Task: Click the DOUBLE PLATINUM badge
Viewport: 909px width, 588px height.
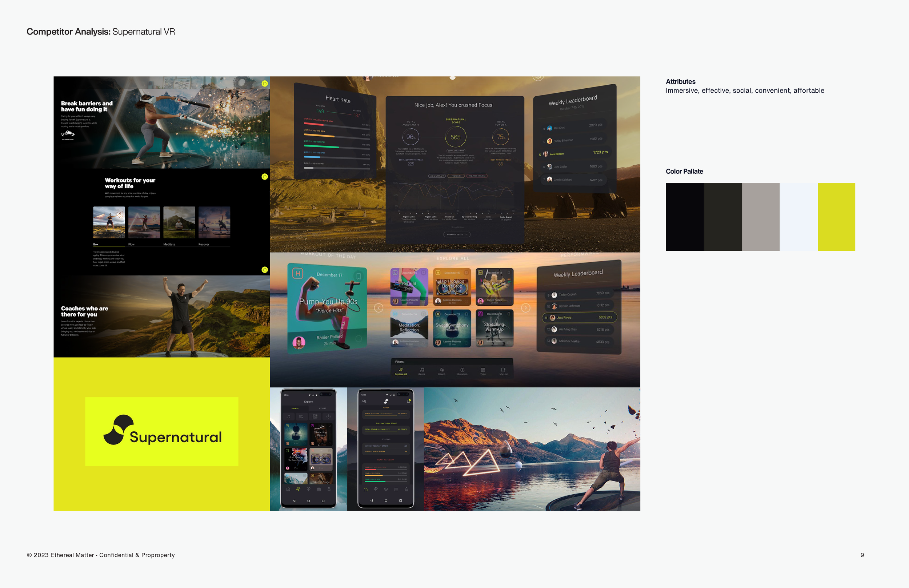Action: (456, 151)
